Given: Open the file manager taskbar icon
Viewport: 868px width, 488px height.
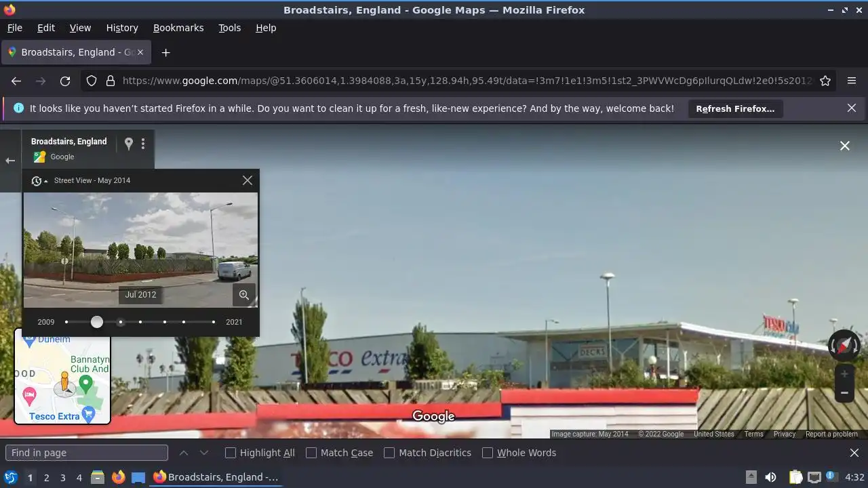Looking at the screenshot, I should (97, 477).
